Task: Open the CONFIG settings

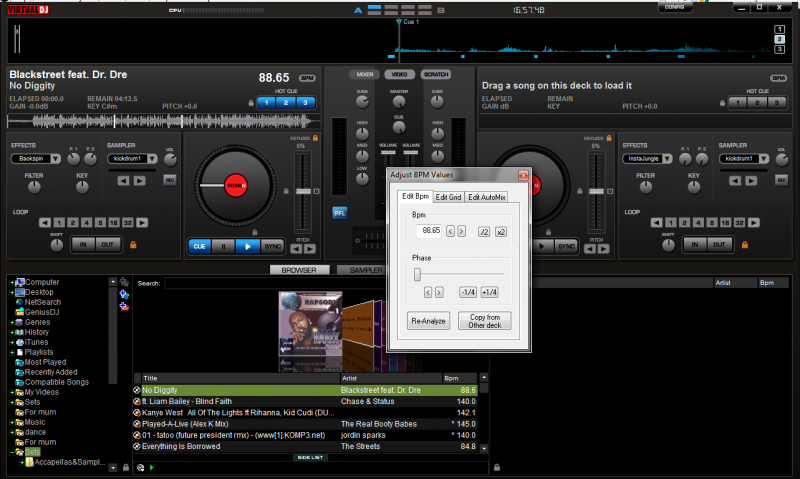Action: pos(674,7)
